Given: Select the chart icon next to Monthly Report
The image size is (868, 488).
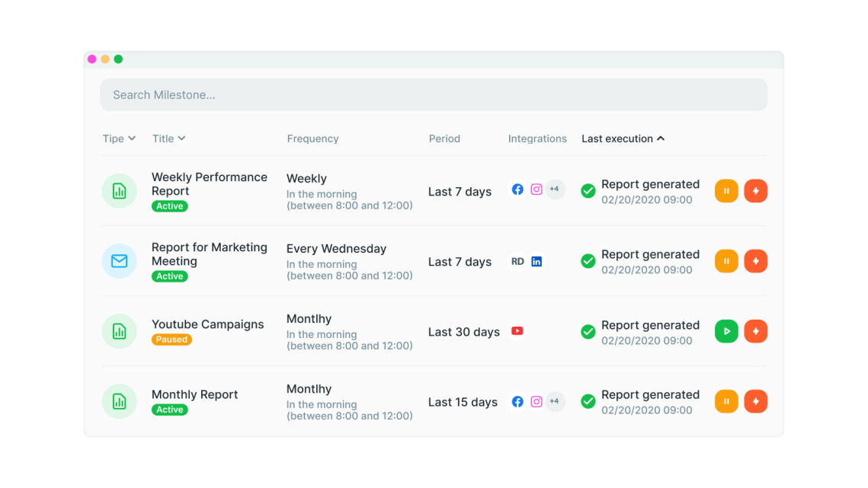Looking at the screenshot, I should [119, 401].
